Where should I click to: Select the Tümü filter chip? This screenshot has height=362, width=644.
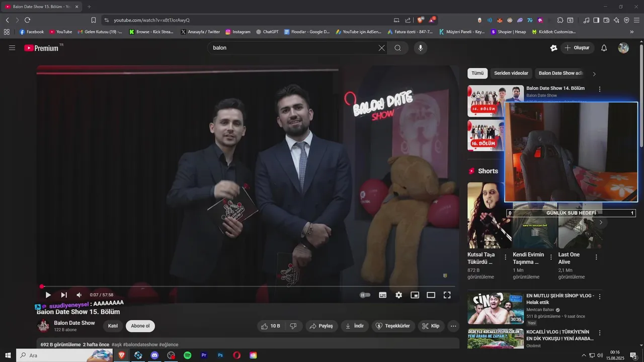point(477,73)
